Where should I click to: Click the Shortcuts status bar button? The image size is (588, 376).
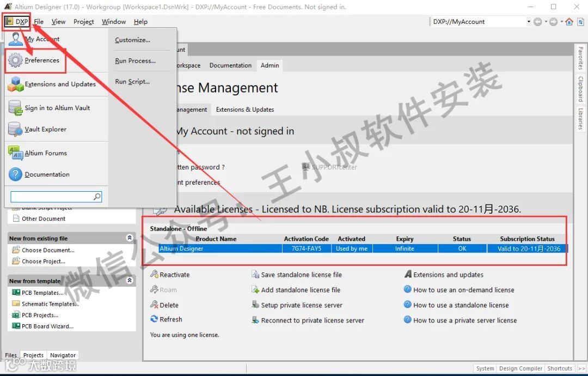coord(560,368)
